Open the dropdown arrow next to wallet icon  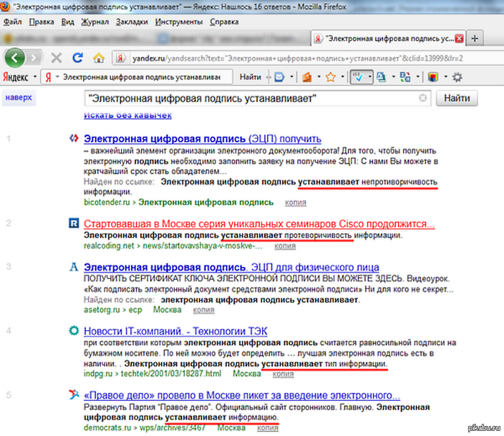pyautogui.click(x=319, y=77)
